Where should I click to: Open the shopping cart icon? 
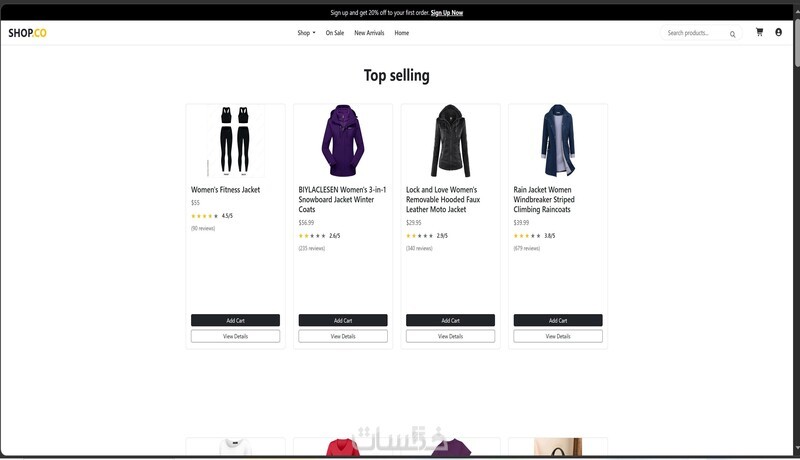[x=759, y=32]
